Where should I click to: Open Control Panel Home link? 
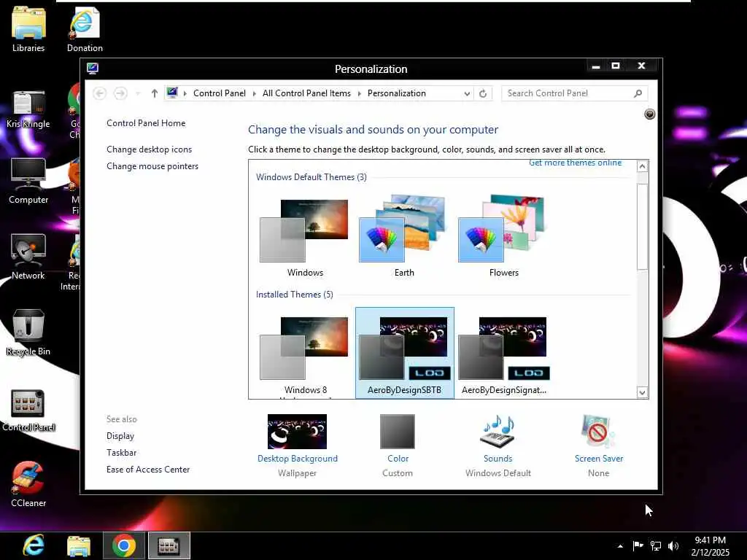(x=146, y=122)
